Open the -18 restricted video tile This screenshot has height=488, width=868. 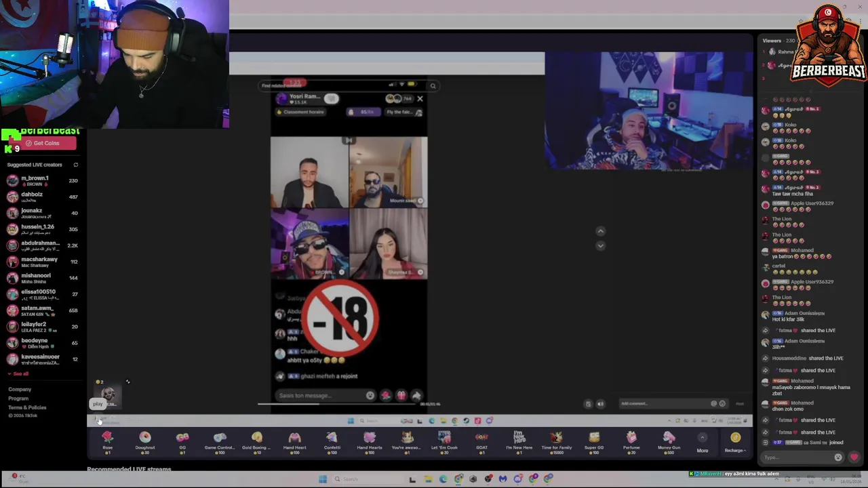pyautogui.click(x=340, y=319)
